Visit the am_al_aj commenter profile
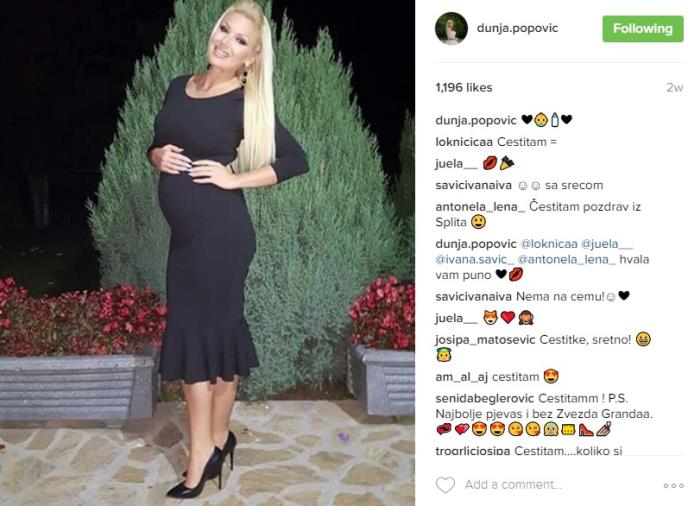 [x=462, y=377]
